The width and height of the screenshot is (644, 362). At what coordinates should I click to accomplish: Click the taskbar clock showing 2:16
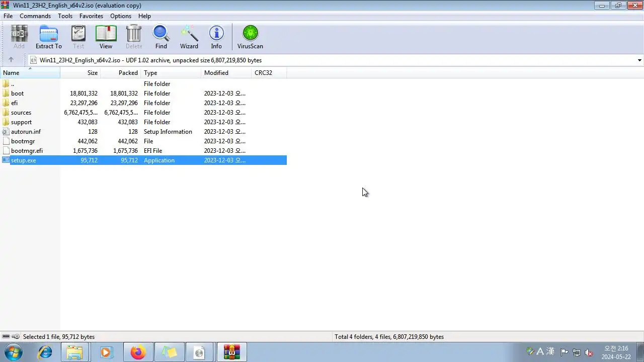click(616, 352)
